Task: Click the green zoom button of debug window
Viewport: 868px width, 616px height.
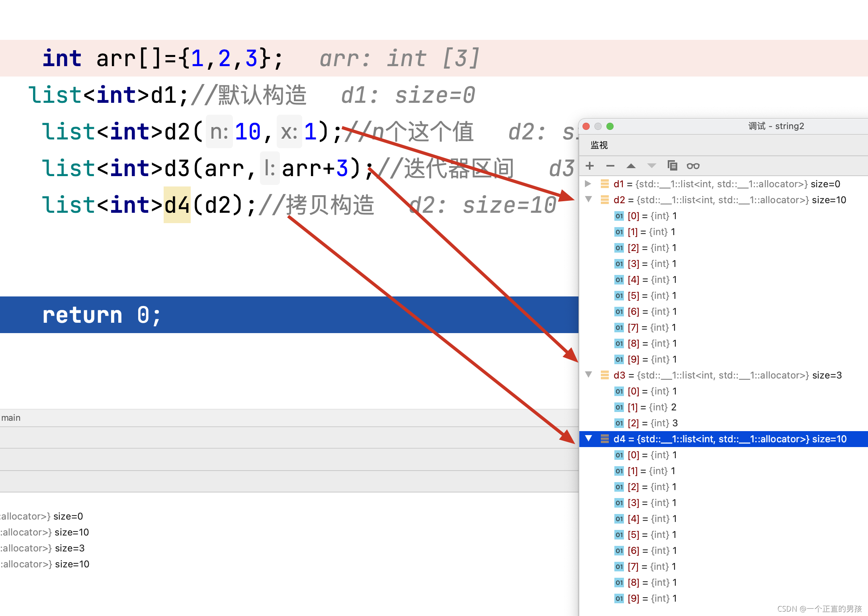Action: point(610,126)
